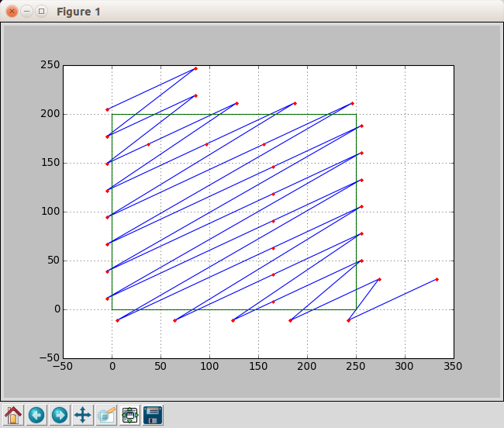Click the y-axis label 150
Image resolution: width=504 pixels, height=428 pixels.
(x=50, y=163)
